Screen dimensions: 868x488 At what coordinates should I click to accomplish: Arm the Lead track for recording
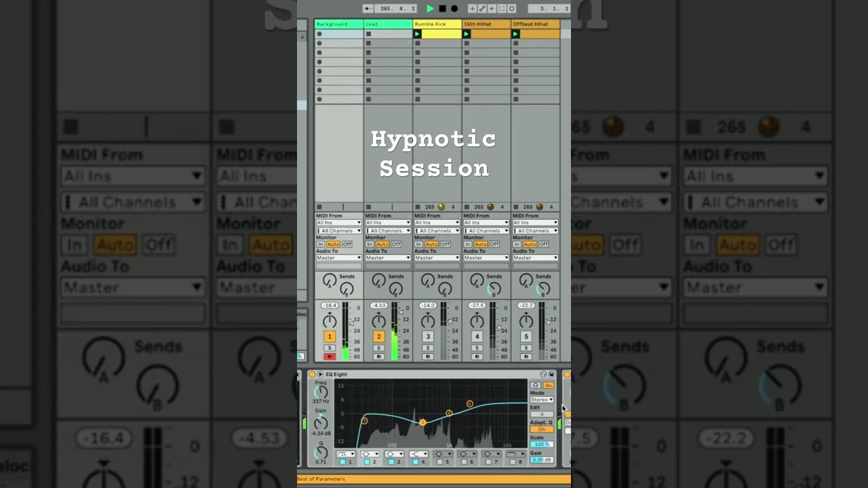378,357
